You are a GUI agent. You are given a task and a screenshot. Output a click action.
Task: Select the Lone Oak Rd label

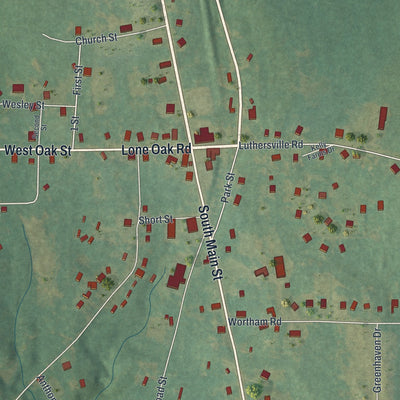pos(156,150)
